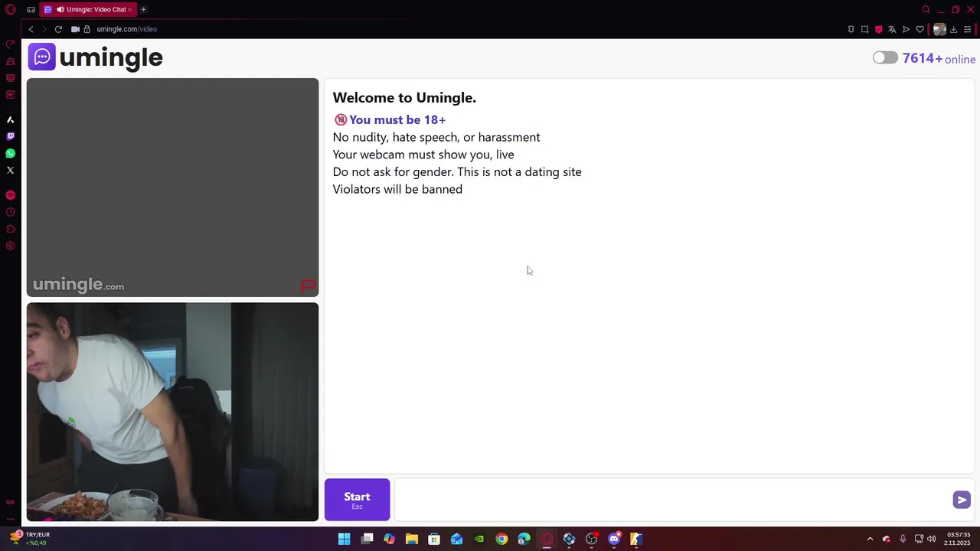This screenshot has width=980, height=551.
Task: Click the 'You must be 18+' text
Action: [397, 119]
